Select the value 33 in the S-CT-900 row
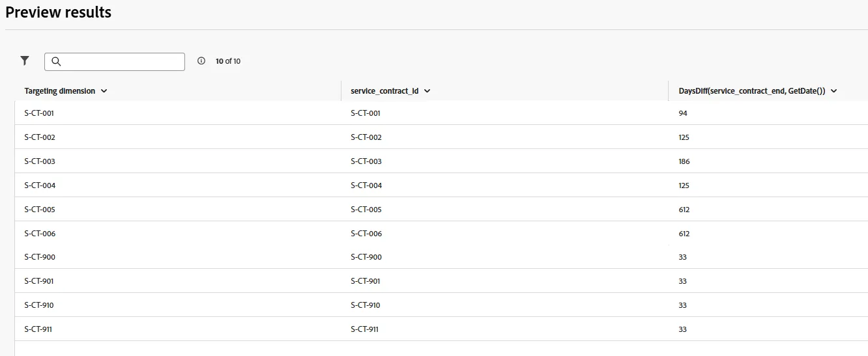 pos(683,257)
